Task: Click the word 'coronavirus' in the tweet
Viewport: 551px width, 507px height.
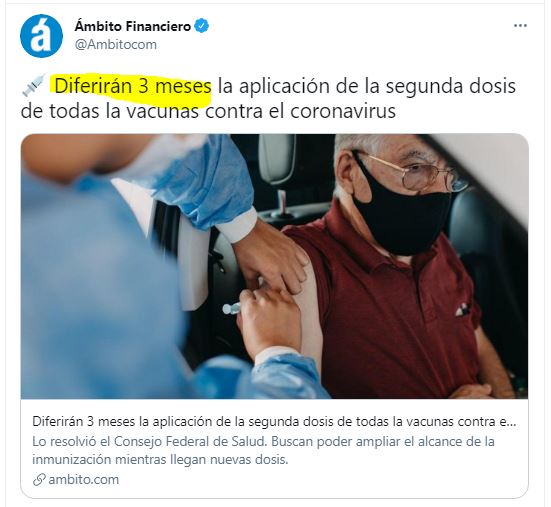Action: [x=343, y=111]
